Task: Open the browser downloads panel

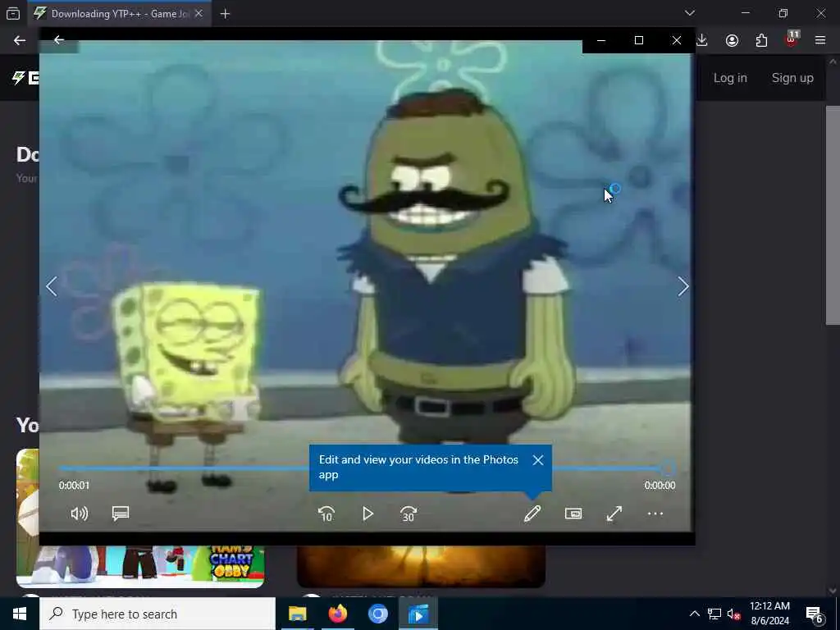Action: coord(702,40)
